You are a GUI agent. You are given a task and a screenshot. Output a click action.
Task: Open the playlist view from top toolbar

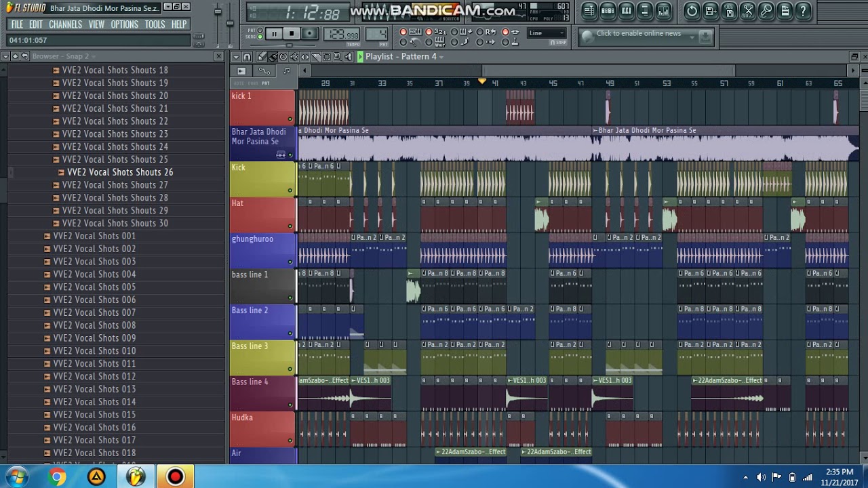coord(589,11)
